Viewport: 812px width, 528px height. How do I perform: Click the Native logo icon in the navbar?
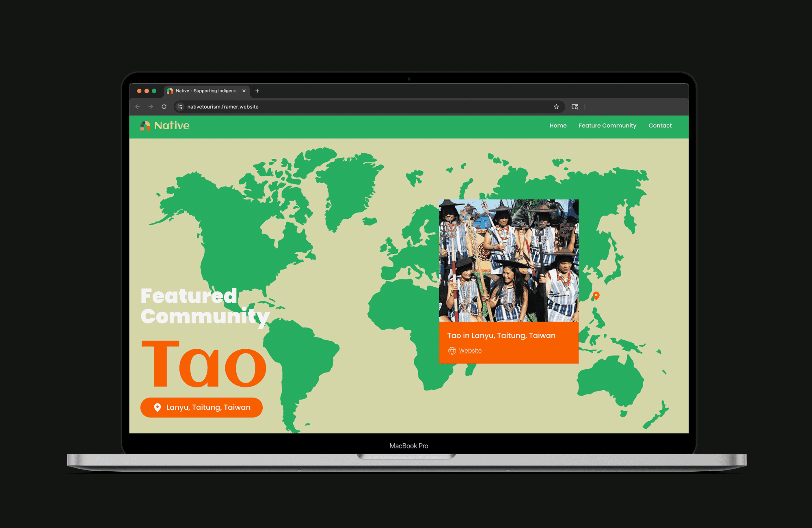coord(145,126)
